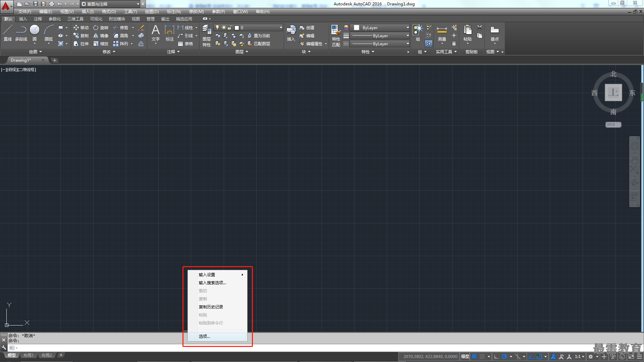The height and width of the screenshot is (362, 644).
Task: Expand the 修改 (Modify) panel
Action: (x=109, y=52)
